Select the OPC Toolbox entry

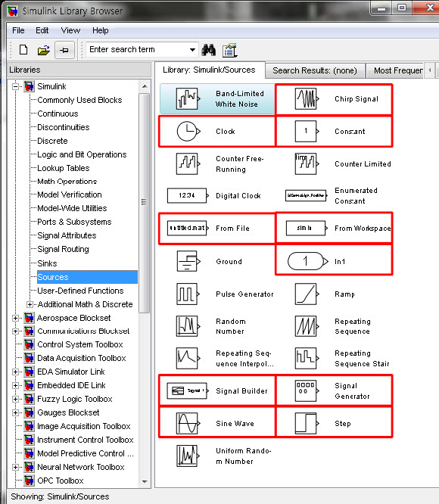coord(61,481)
